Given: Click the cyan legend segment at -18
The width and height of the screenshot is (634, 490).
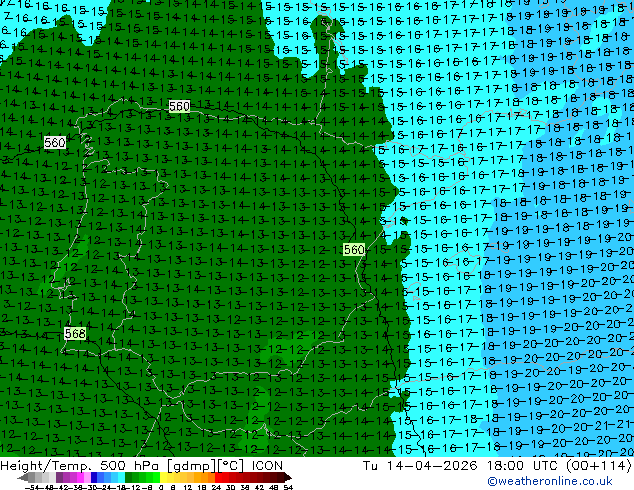Looking at the screenshot, I should pyautogui.click(x=121, y=477).
